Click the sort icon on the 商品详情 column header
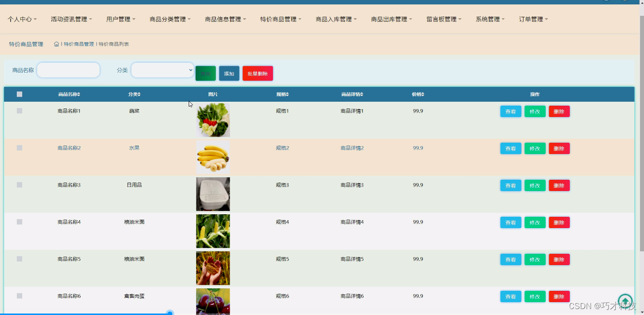 pyautogui.click(x=361, y=94)
